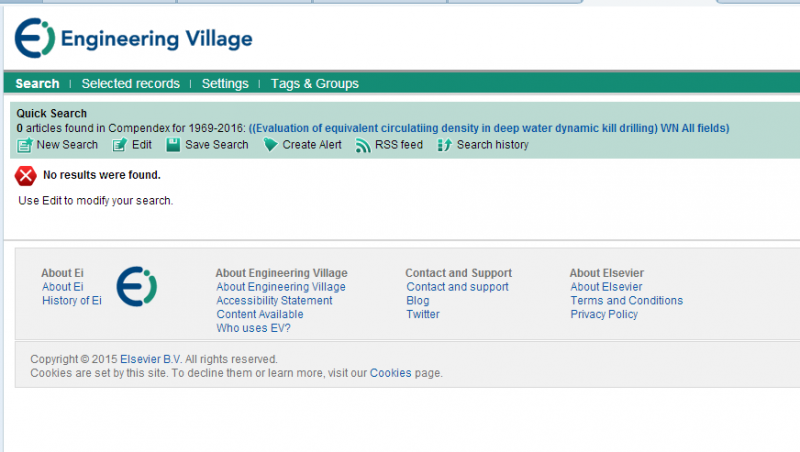The width and height of the screenshot is (800, 452).
Task: Click the blue search query link
Action: [489, 128]
